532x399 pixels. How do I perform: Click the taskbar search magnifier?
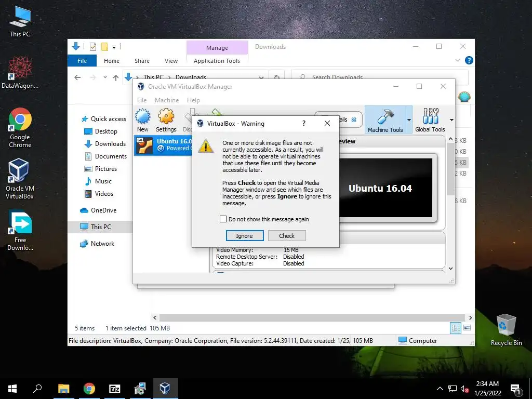tap(37, 388)
